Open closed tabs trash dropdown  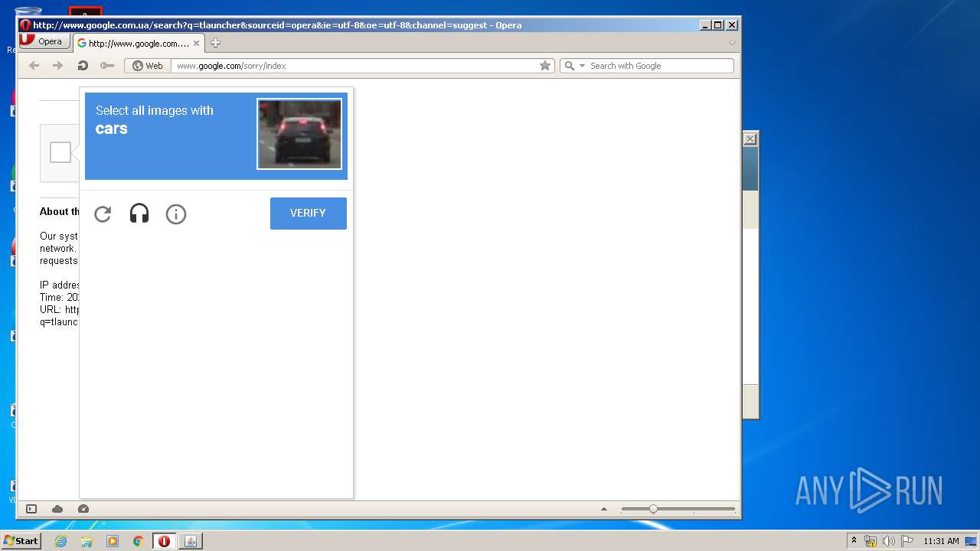click(x=732, y=43)
